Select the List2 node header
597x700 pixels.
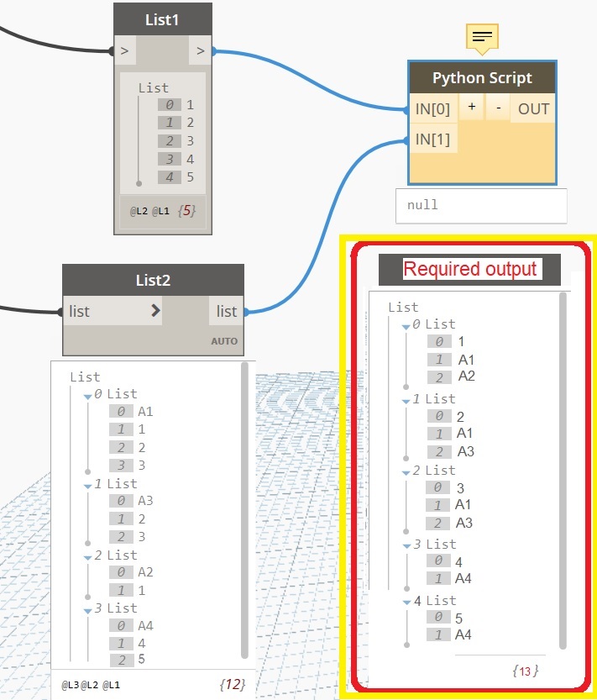pos(153,280)
